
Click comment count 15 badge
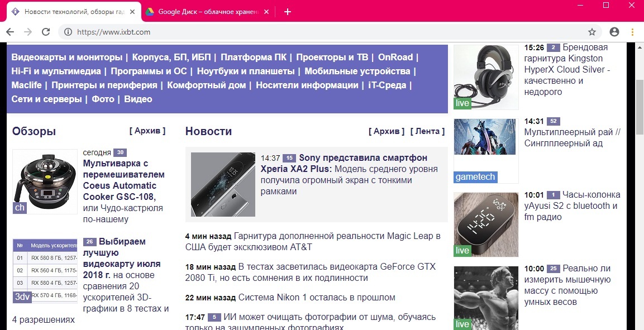click(x=289, y=158)
